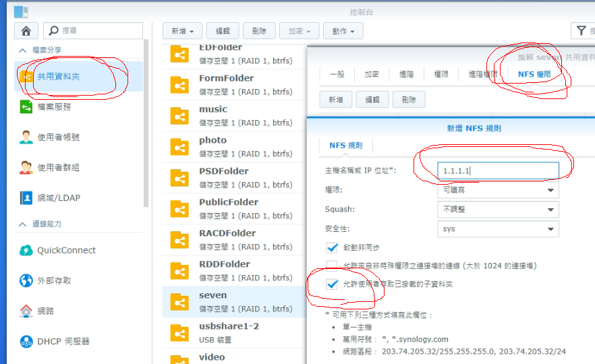Select the PublicFolder share icon

tap(179, 209)
